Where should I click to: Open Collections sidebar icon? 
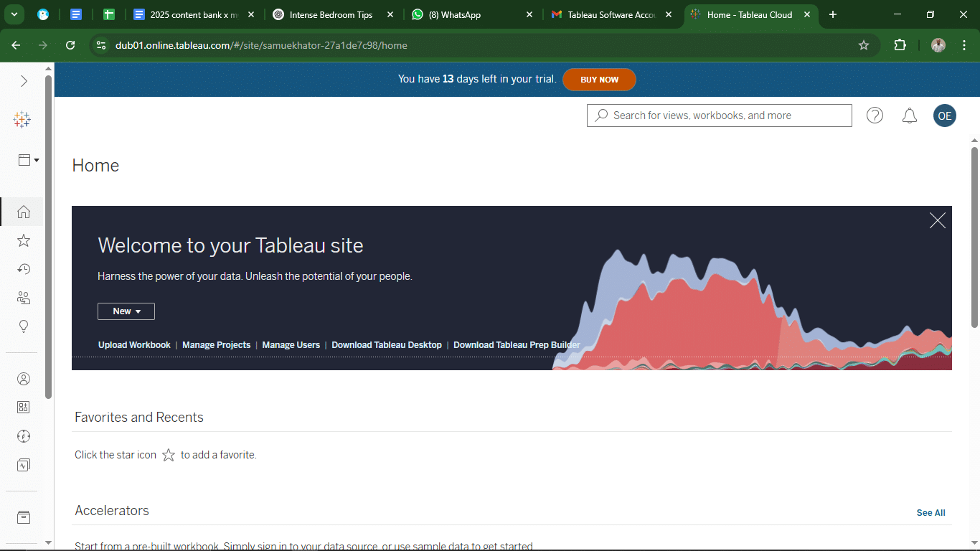click(23, 408)
